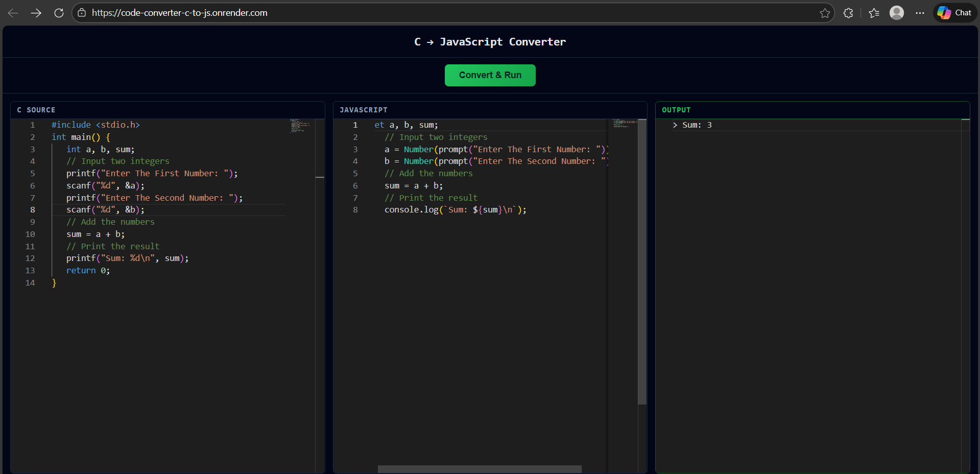980x474 pixels.
Task: Click the 'scanf("%d", &b);' line
Action: [105, 209]
